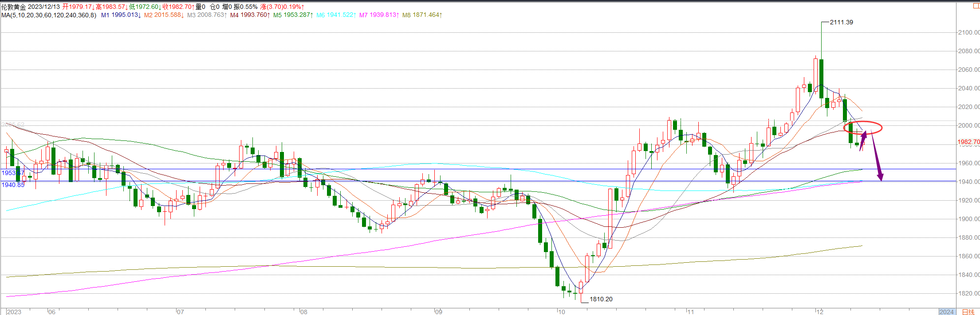
Task: Click the red 1982.70 current price tag
Action: (x=968, y=142)
